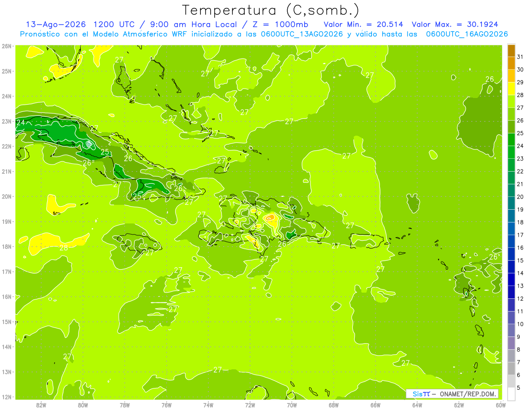Click the teal colorbar band between 19 and 20
Screen dimensions: 532x411
[x=511, y=204]
